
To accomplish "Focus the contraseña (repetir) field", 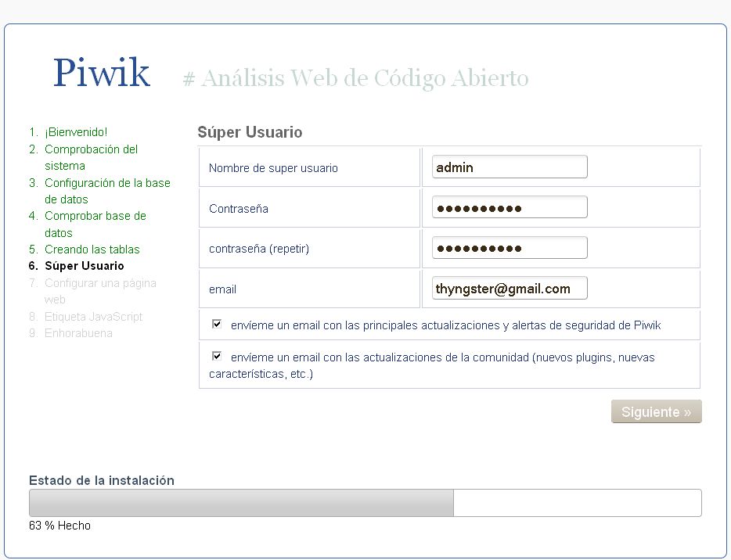I will 510,248.
